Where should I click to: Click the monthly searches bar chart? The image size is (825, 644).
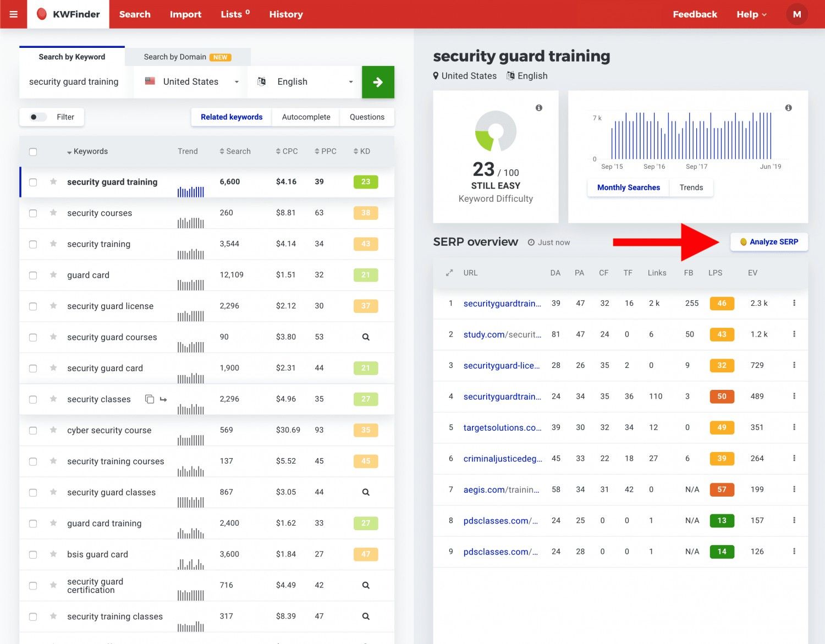691,136
